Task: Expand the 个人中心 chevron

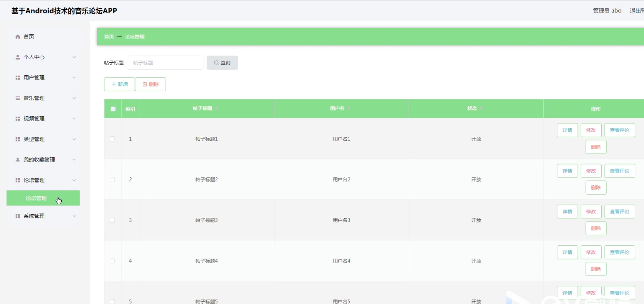Action: point(74,57)
